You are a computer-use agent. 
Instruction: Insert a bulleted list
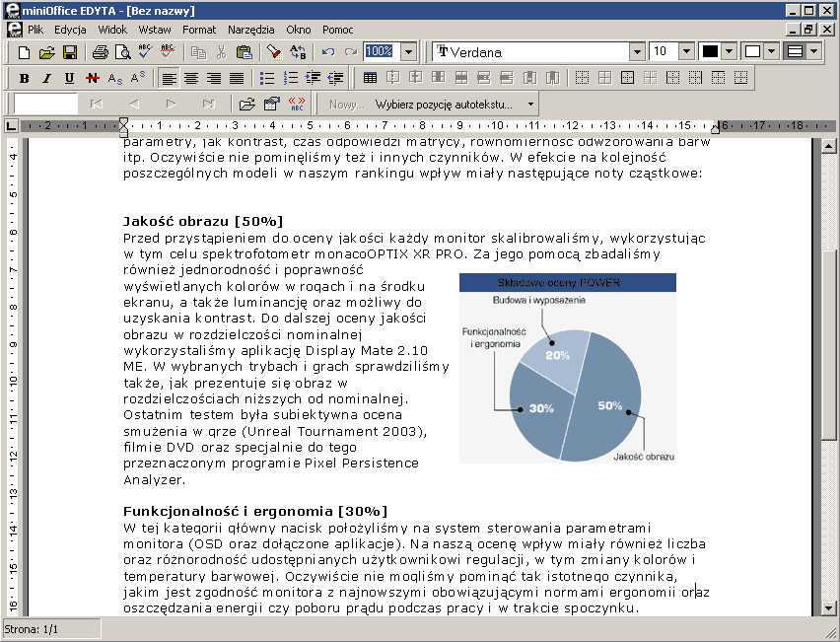pyautogui.click(x=267, y=78)
